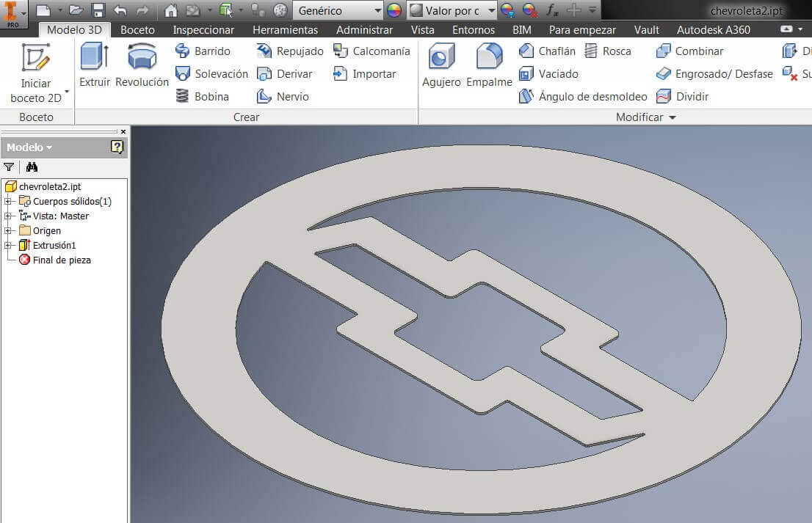Open the Valor por defecto appearance dropdown
Viewport: 812px width, 523px height.
pyautogui.click(x=452, y=10)
